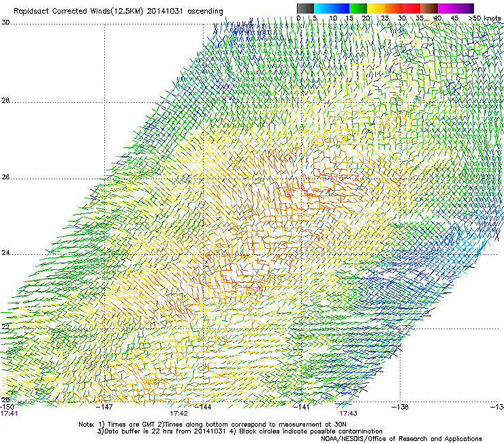Click the brown 35-40 knots legend swatch
The image size is (504, 443).
pos(429,8)
